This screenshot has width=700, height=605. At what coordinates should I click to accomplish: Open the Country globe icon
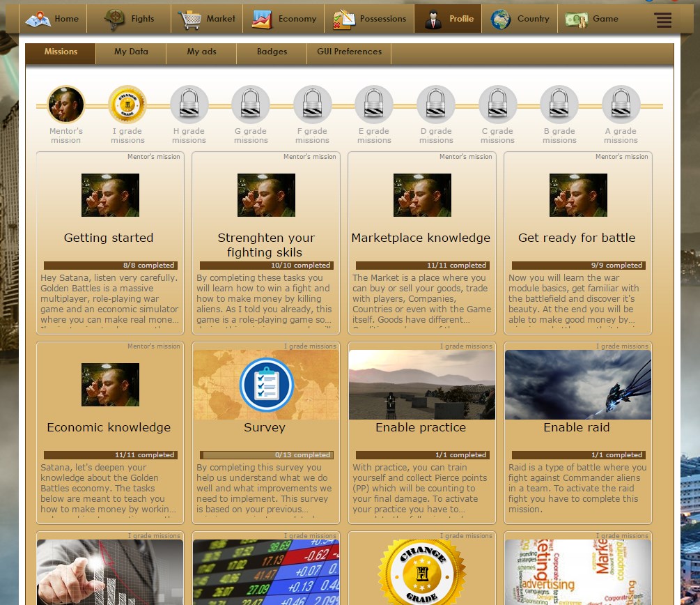[x=501, y=20]
